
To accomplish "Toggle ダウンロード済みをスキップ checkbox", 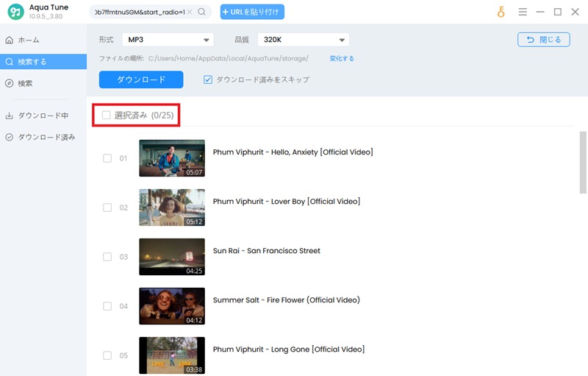I will [208, 79].
